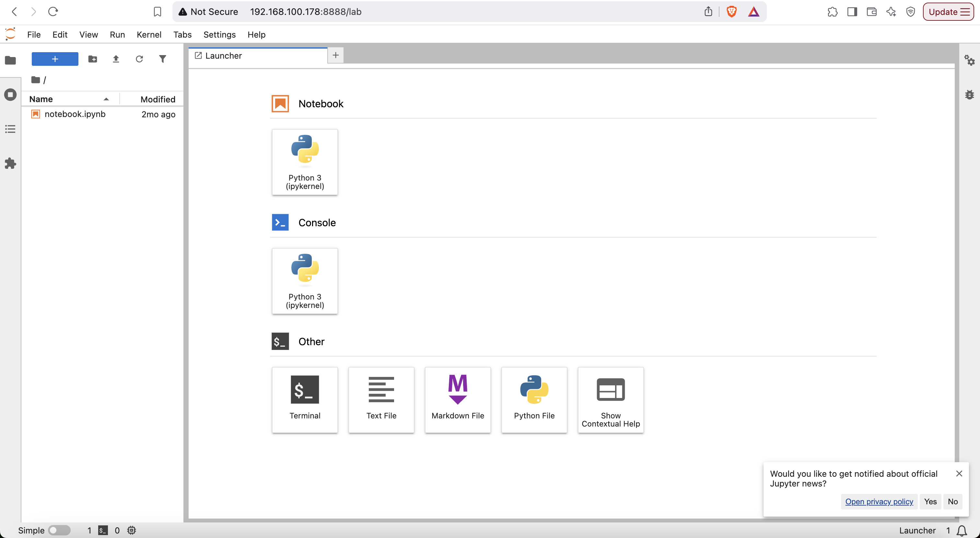Click the blue New Launcher plus button
Image resolution: width=980 pixels, height=538 pixels.
point(55,59)
